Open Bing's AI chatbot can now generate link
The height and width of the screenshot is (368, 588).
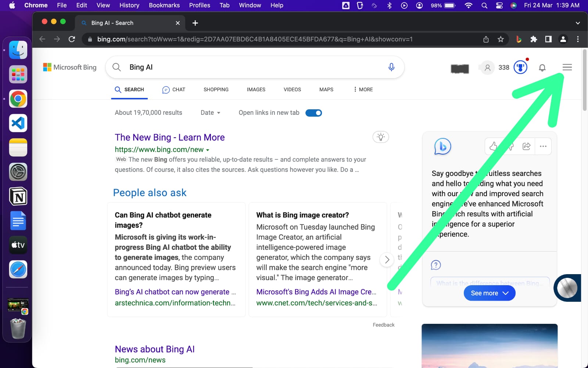pyautogui.click(x=175, y=292)
